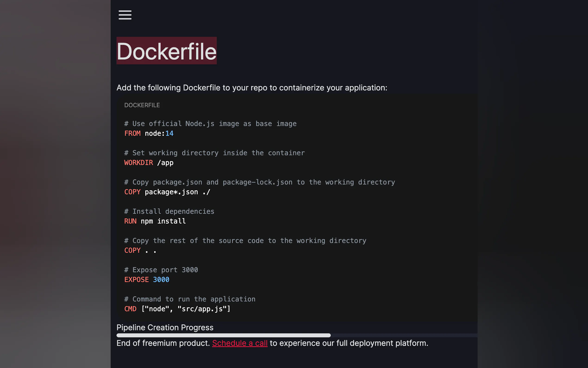
Task: Click the WORKDIR instruction keyword
Action: click(x=139, y=163)
